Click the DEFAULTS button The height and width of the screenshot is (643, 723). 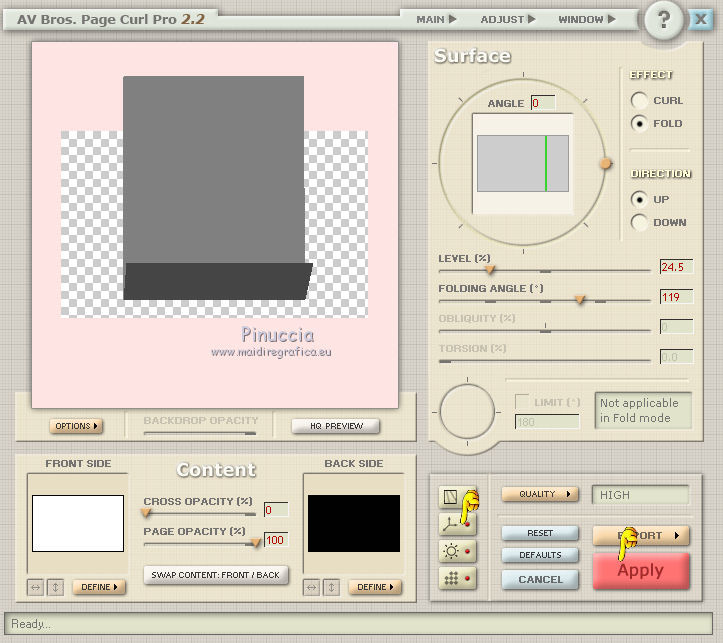pyautogui.click(x=540, y=555)
